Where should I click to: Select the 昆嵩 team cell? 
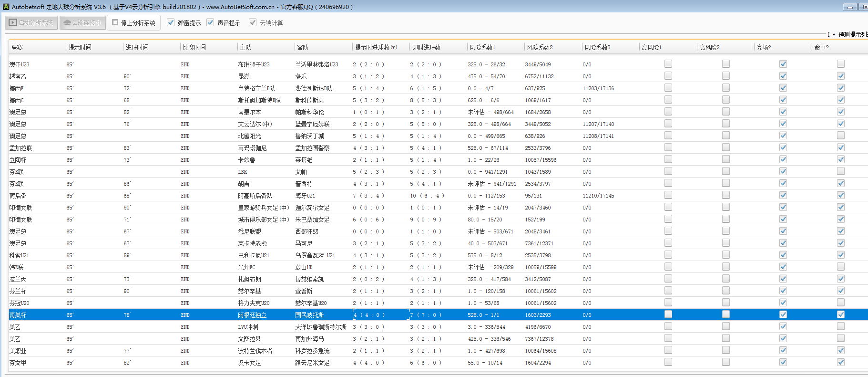click(x=244, y=76)
